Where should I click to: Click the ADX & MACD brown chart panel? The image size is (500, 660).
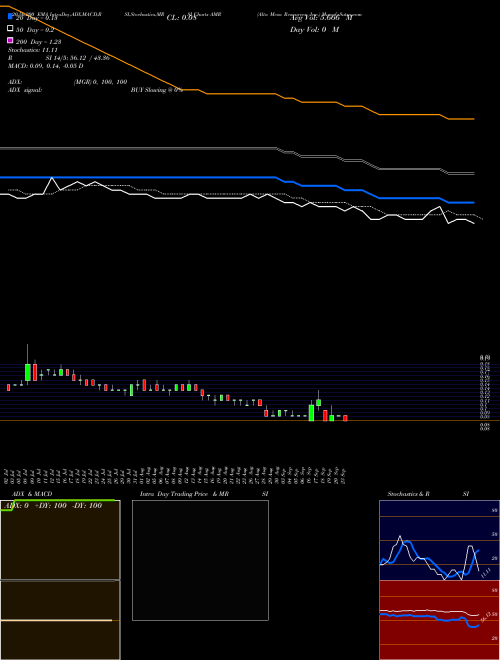60,580
